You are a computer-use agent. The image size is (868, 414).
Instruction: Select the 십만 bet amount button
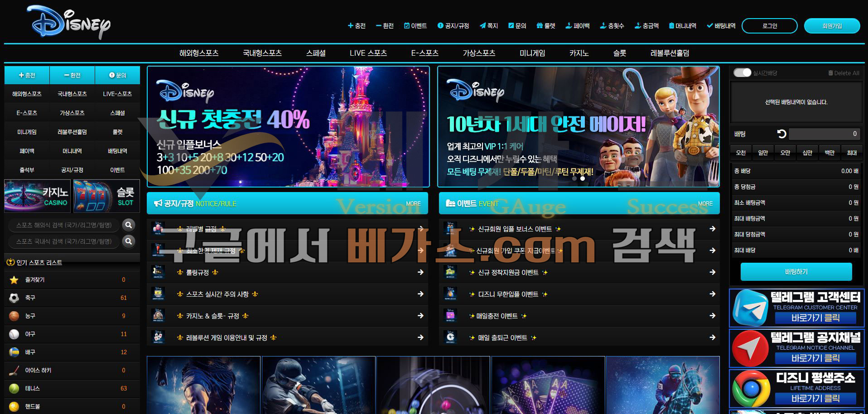[807, 153]
